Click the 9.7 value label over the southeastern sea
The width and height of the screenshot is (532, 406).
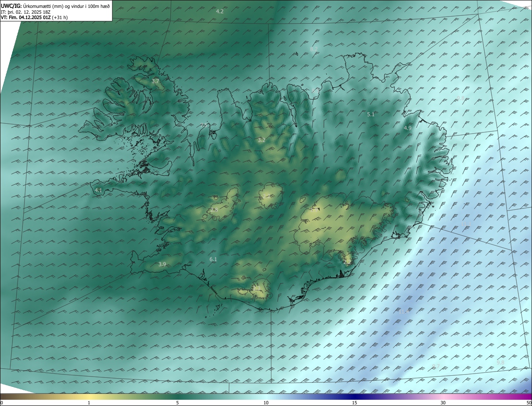[436, 366]
